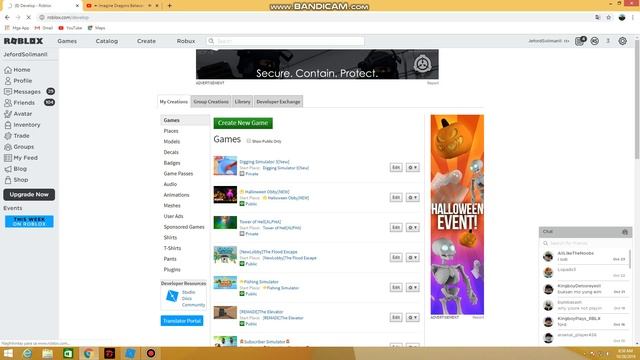Switch to the My Creations tab

(173, 102)
